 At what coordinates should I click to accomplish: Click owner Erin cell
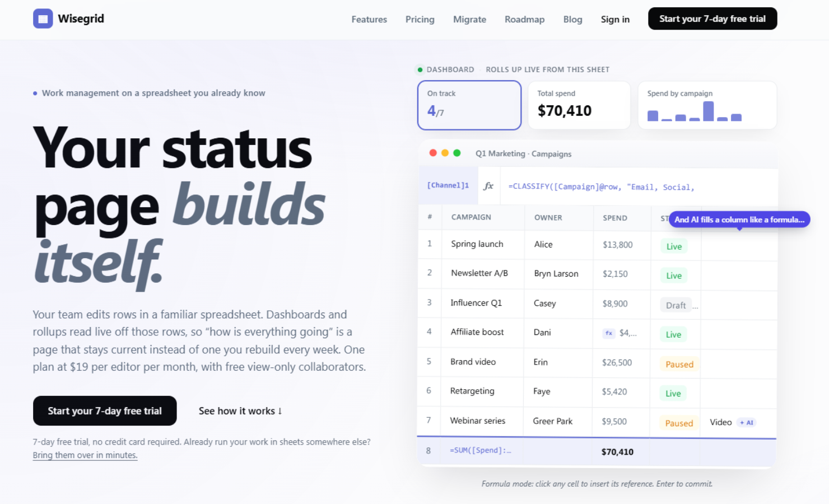(558, 362)
